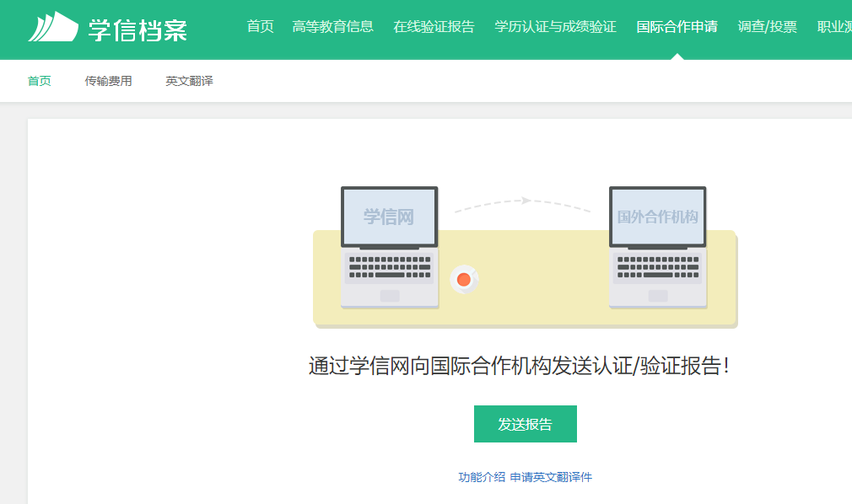Click the 学信网 laptop illustration
The image size is (852, 504).
point(390,248)
